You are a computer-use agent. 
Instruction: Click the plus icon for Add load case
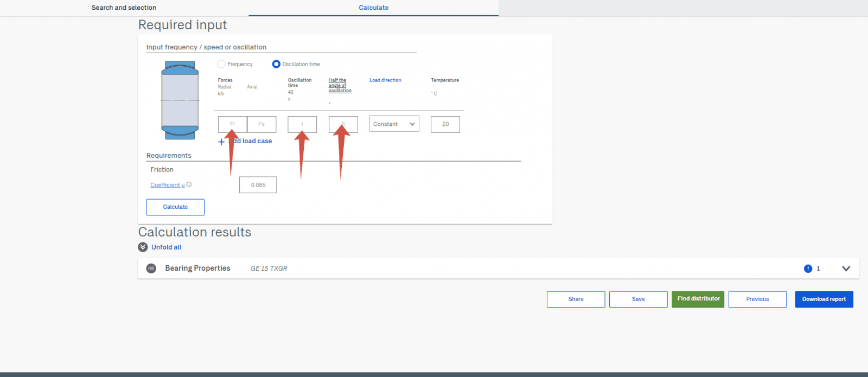click(x=221, y=142)
